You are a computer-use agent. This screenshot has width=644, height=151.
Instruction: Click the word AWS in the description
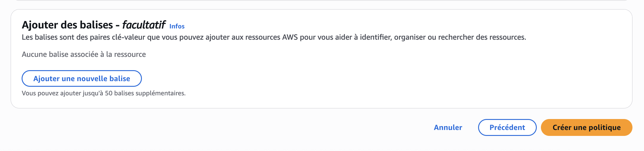click(290, 37)
